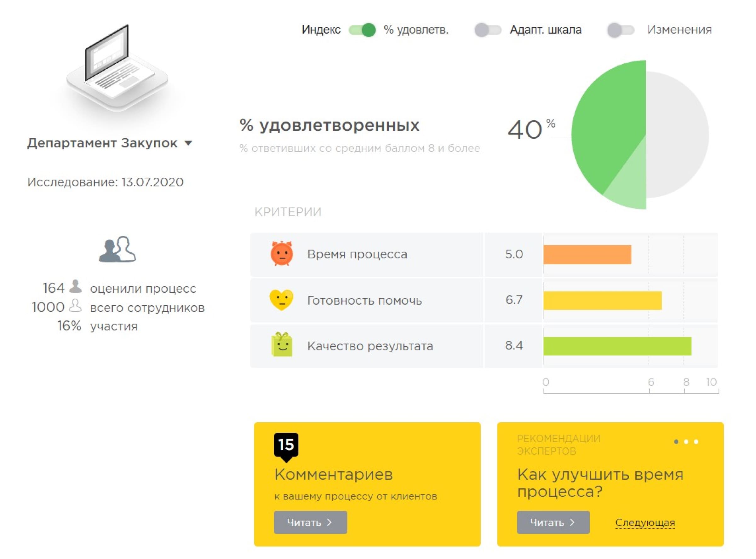Click Читать in the expert recommendations card
This screenshot has width=756, height=559.
tap(553, 522)
